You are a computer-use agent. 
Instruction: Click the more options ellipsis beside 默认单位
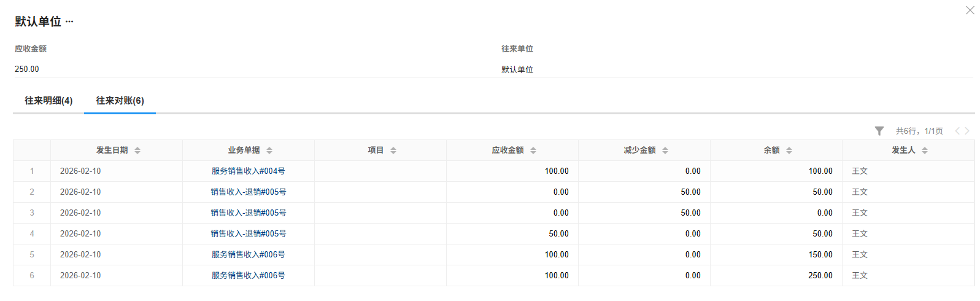point(69,21)
